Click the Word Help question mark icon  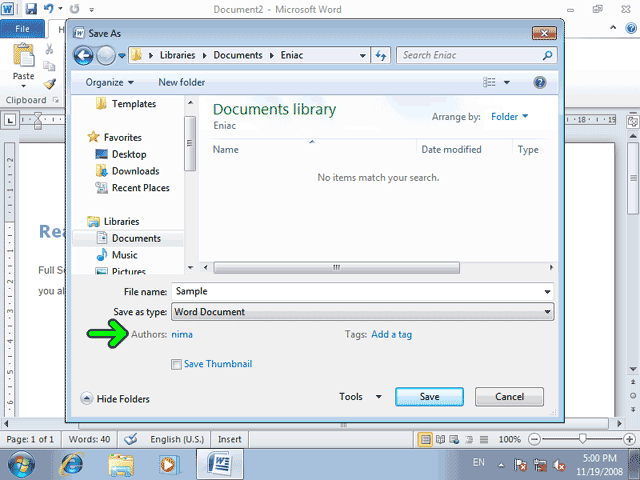[631, 28]
